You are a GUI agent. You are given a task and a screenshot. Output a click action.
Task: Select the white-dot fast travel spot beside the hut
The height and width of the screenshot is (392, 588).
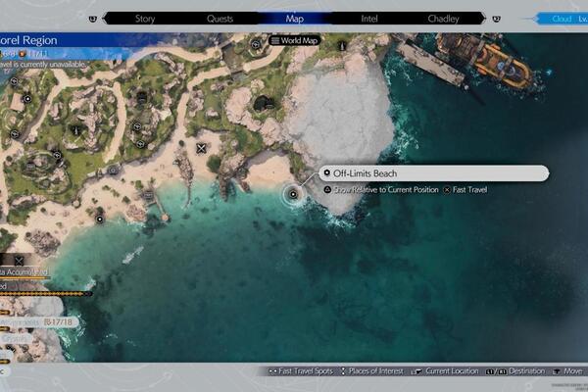[27, 99]
